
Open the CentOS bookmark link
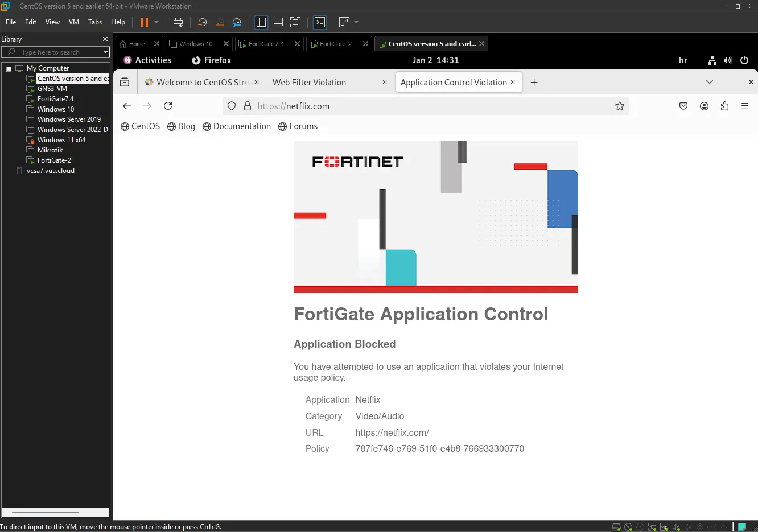pyautogui.click(x=140, y=126)
